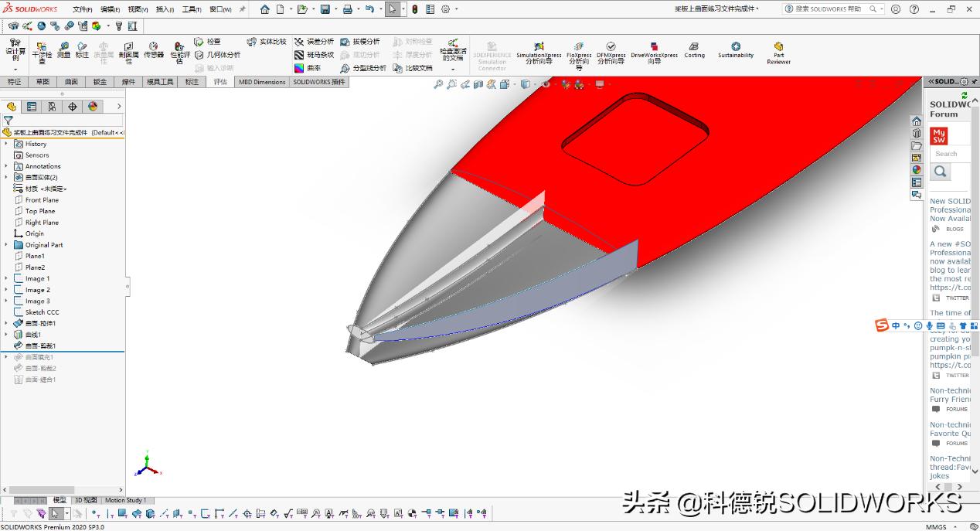Open the Sustainability tool
980x531 pixels.
[736, 50]
